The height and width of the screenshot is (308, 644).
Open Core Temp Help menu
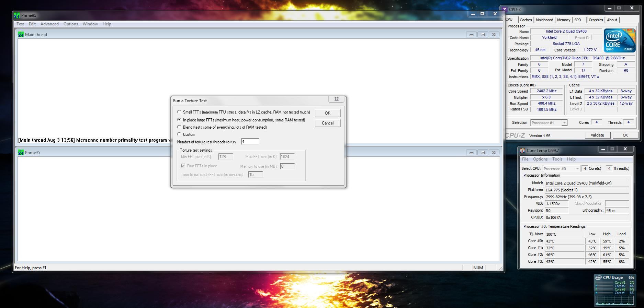(x=571, y=159)
